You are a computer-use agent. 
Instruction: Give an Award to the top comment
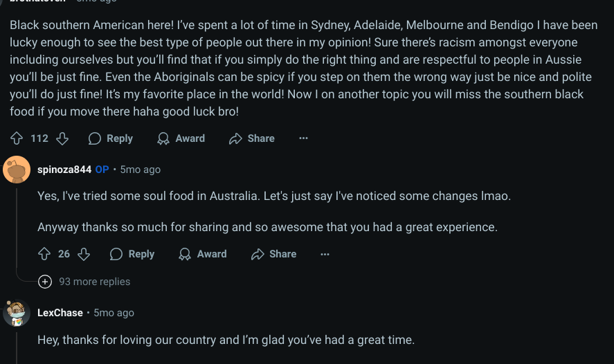[181, 138]
